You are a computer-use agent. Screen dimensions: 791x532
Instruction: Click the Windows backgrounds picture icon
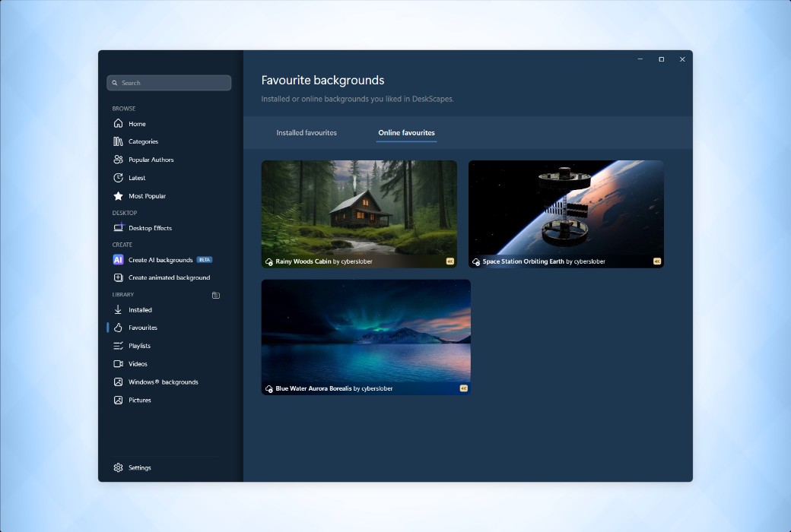coord(118,382)
